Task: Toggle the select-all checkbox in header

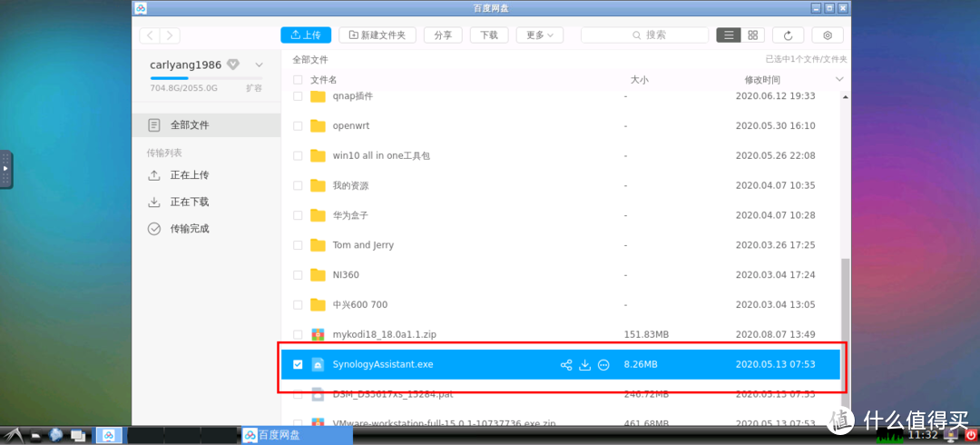Action: tap(298, 80)
